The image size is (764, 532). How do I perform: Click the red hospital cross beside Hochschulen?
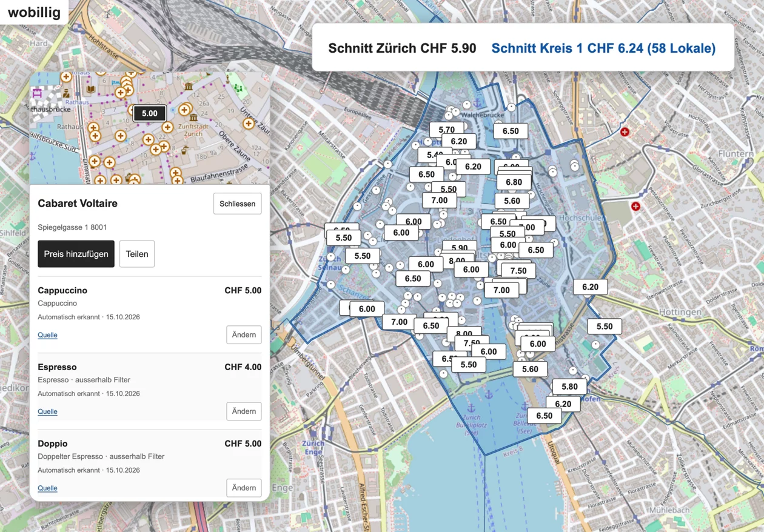coord(635,207)
